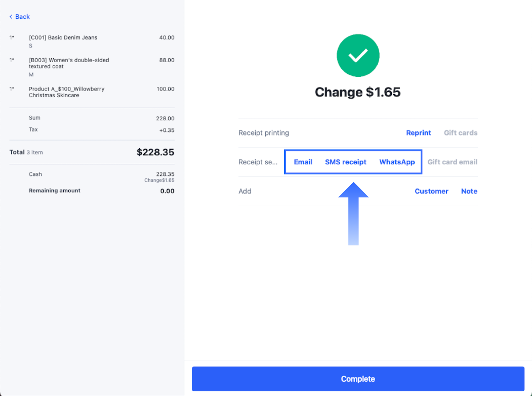Viewport: 532px width, 396px height.
Task: Go back using the Back link
Action: pos(22,17)
